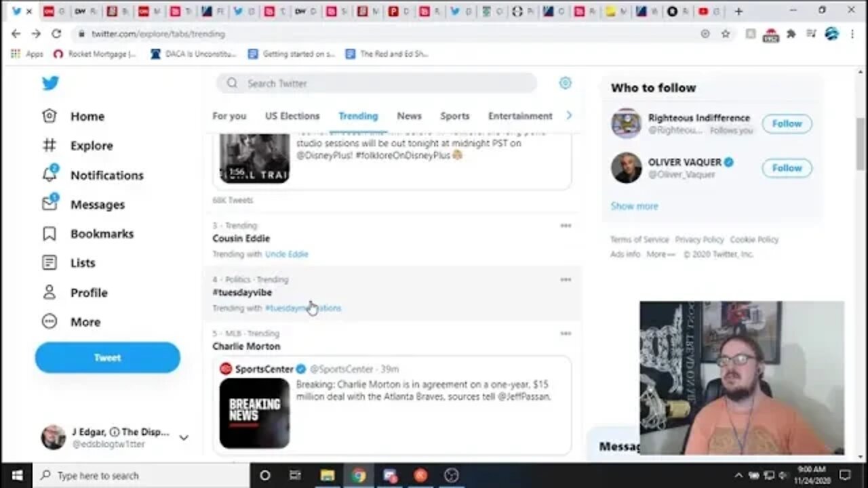Open the Cousin Eddie options menu
The image size is (868, 488).
click(566, 226)
